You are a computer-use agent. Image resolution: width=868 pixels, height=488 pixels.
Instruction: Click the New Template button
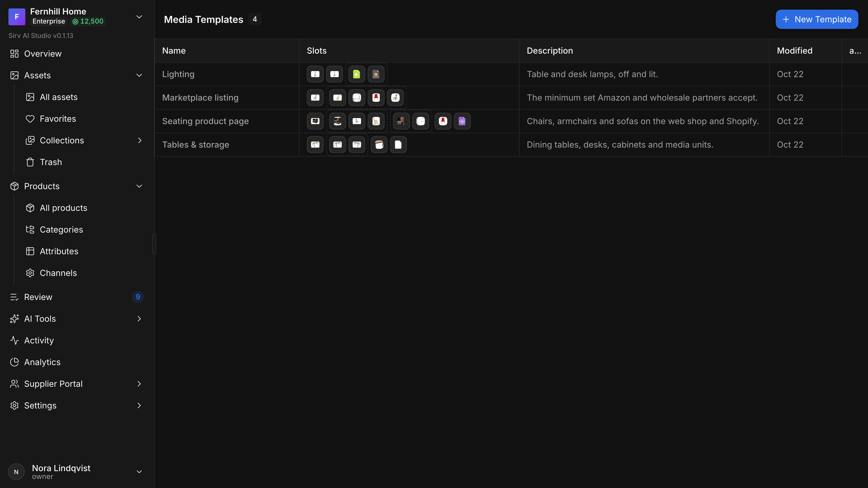[x=817, y=19]
